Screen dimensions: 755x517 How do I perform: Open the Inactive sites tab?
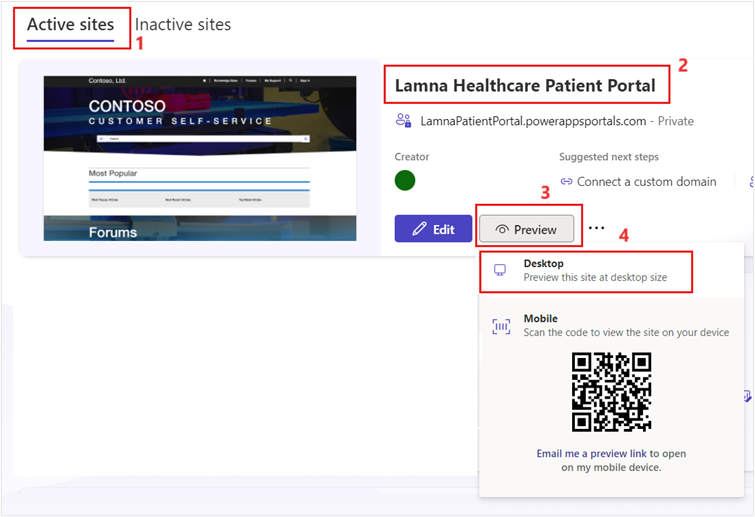(183, 25)
